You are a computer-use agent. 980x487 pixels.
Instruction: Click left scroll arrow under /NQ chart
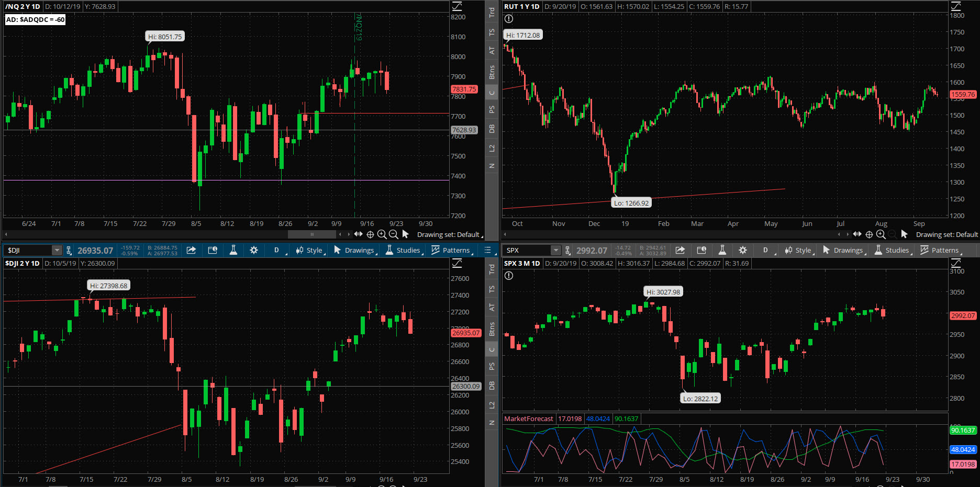pyautogui.click(x=6, y=234)
